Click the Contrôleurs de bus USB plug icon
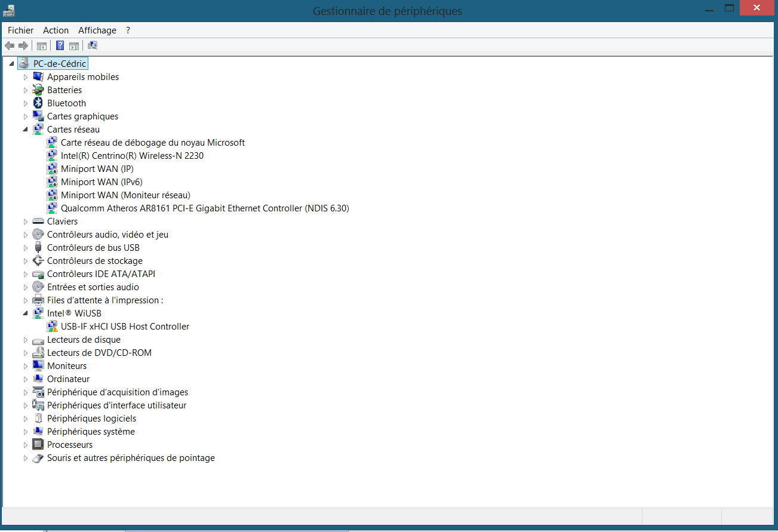 pos(38,247)
